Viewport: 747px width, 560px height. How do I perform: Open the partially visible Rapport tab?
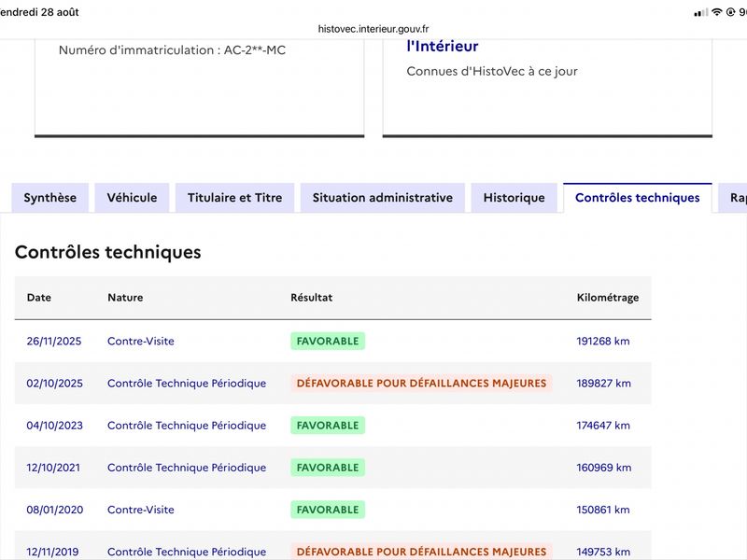[734, 198]
